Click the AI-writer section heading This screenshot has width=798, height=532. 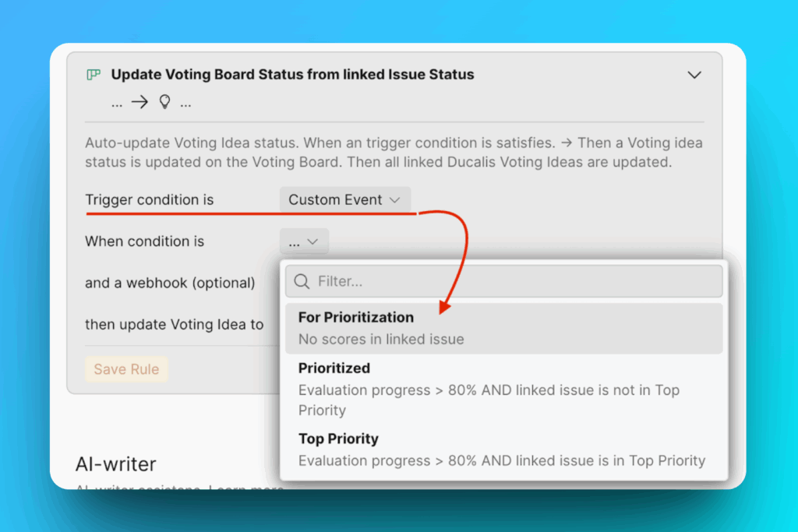pos(114,463)
